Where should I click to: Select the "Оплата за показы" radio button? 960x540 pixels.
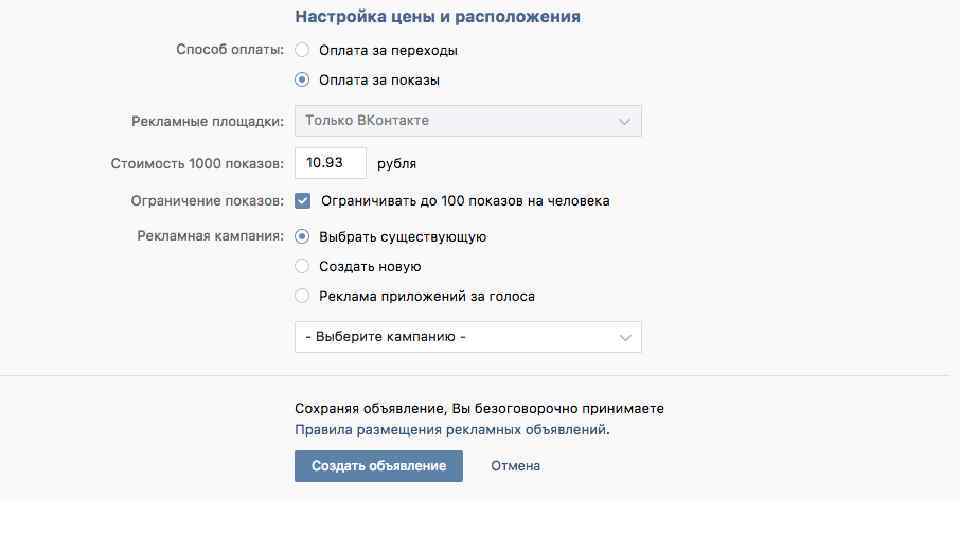[x=302, y=80]
